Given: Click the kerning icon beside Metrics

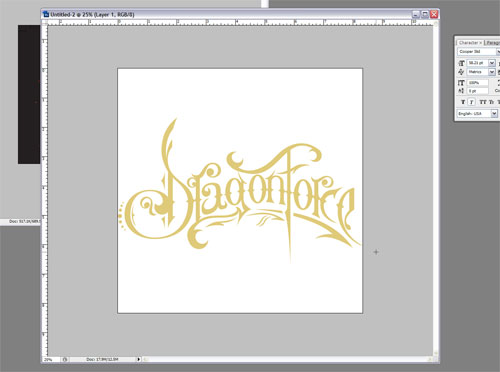Looking at the screenshot, I should pyautogui.click(x=461, y=72).
